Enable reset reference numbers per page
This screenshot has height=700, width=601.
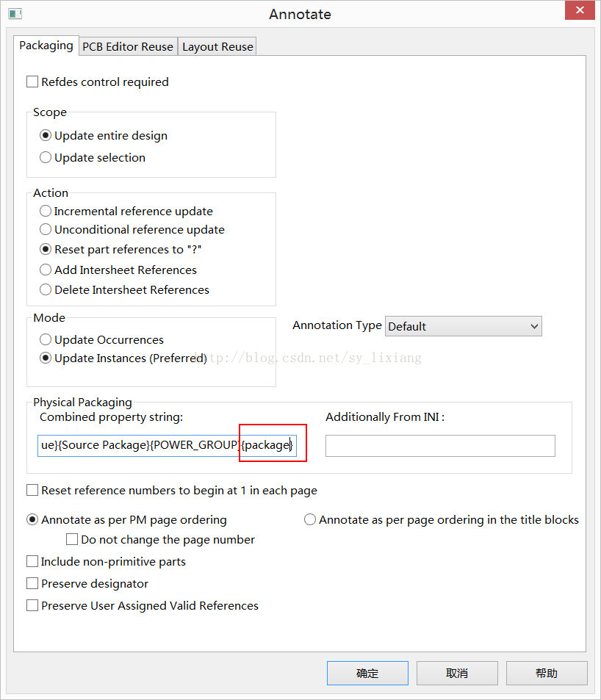(32, 490)
